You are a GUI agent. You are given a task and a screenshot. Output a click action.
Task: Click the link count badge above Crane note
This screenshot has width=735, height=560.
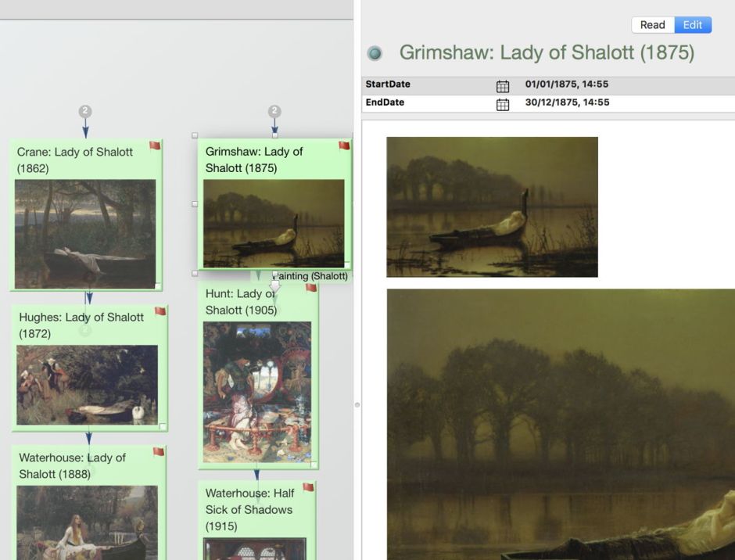point(85,112)
